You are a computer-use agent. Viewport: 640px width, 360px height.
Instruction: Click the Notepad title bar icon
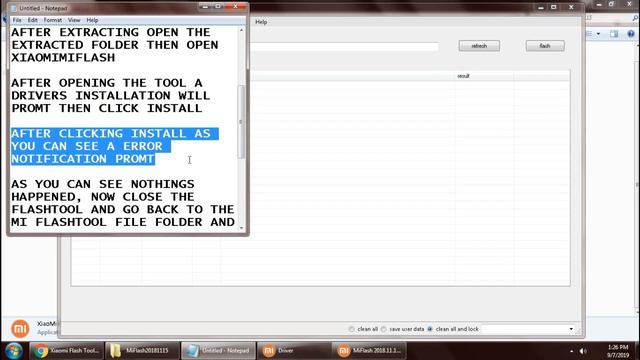click(x=14, y=8)
